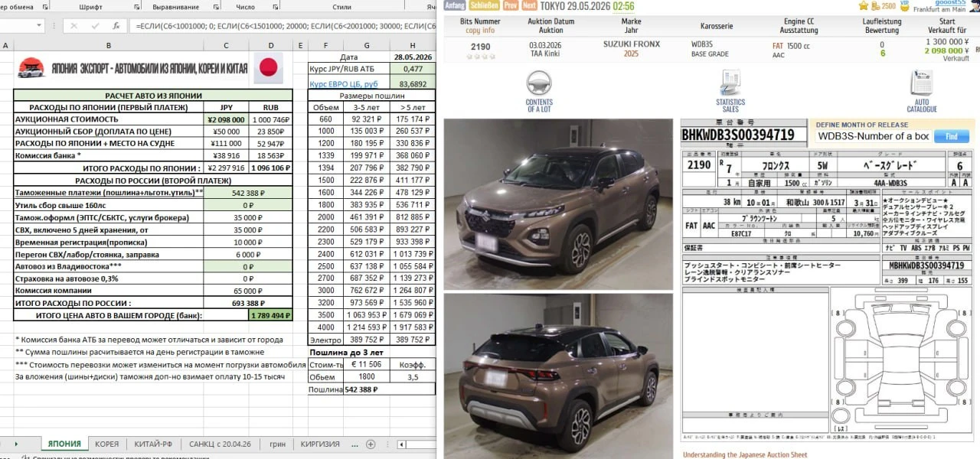980x459 pixels.
Task: Click the Japan flag image in the spreadsheet
Action: point(268,68)
